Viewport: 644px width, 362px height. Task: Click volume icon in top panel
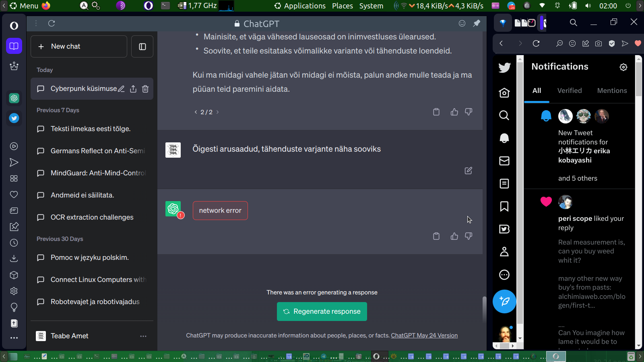[588, 6]
